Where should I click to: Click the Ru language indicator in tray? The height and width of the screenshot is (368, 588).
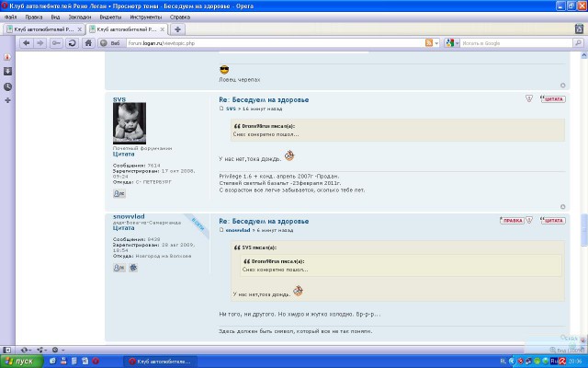(554, 362)
